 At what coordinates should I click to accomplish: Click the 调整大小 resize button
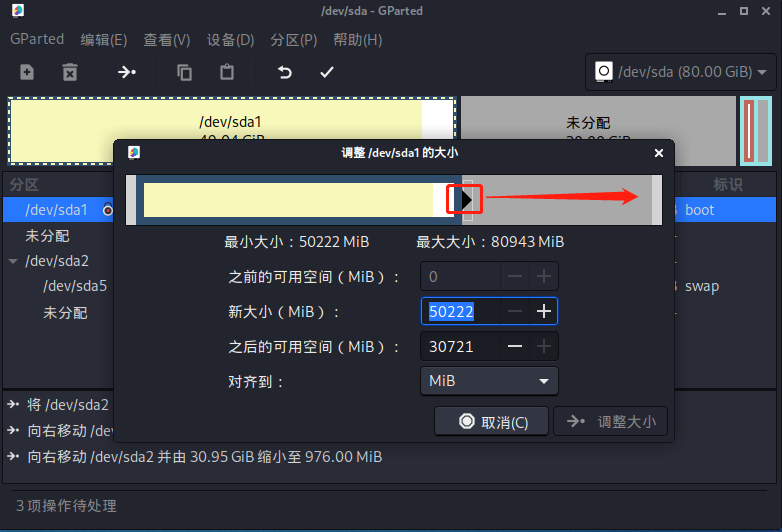[610, 422]
